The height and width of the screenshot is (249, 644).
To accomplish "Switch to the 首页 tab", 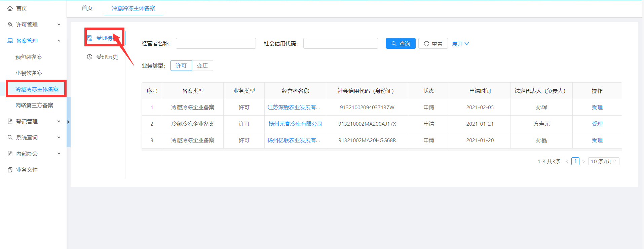I will 87,8.
